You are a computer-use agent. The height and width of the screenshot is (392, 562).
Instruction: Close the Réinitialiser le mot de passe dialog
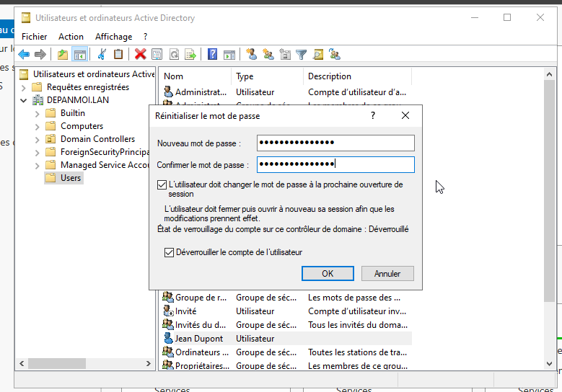[x=405, y=115]
